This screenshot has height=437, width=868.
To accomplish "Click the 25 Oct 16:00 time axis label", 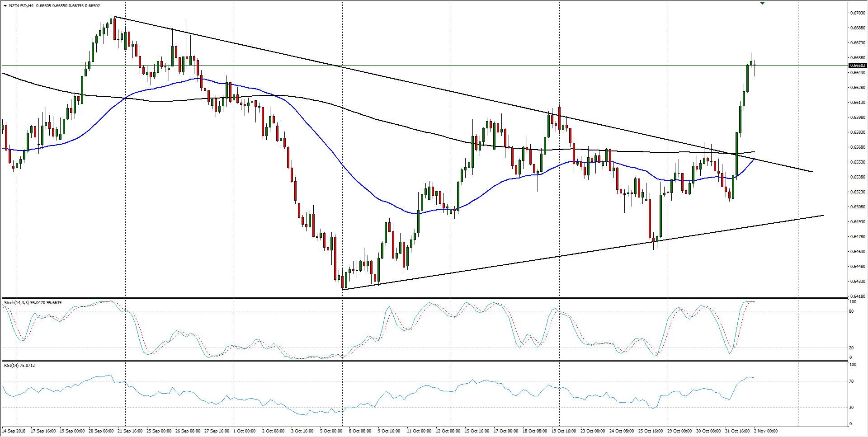I will (x=650, y=431).
